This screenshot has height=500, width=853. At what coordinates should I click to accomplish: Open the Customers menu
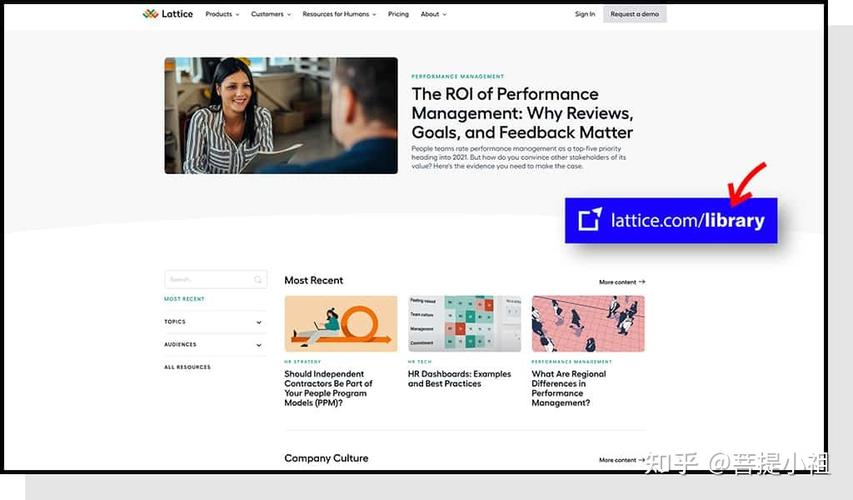271,14
